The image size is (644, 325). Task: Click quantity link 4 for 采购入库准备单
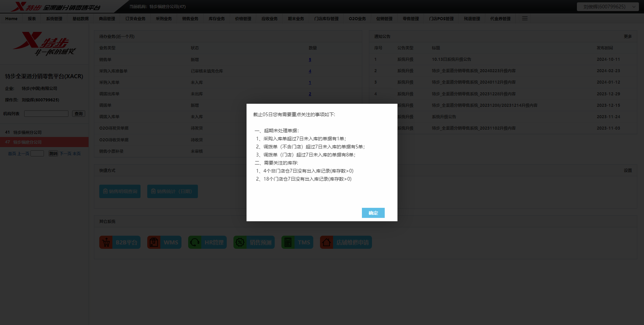coord(310,71)
